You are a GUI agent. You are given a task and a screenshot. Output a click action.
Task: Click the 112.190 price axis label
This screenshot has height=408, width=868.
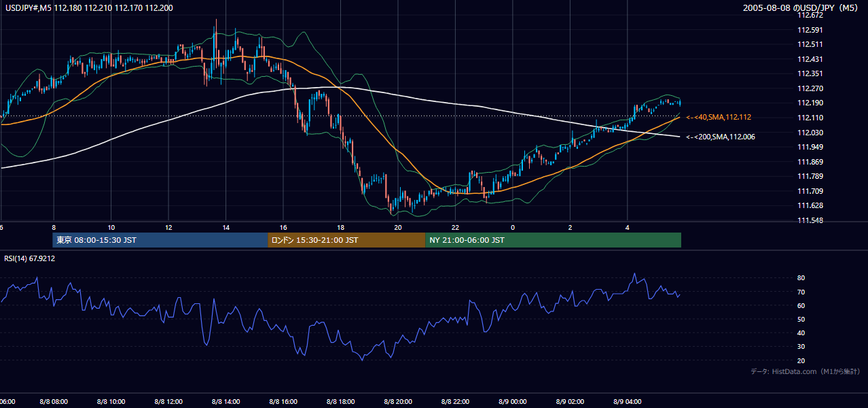point(810,103)
